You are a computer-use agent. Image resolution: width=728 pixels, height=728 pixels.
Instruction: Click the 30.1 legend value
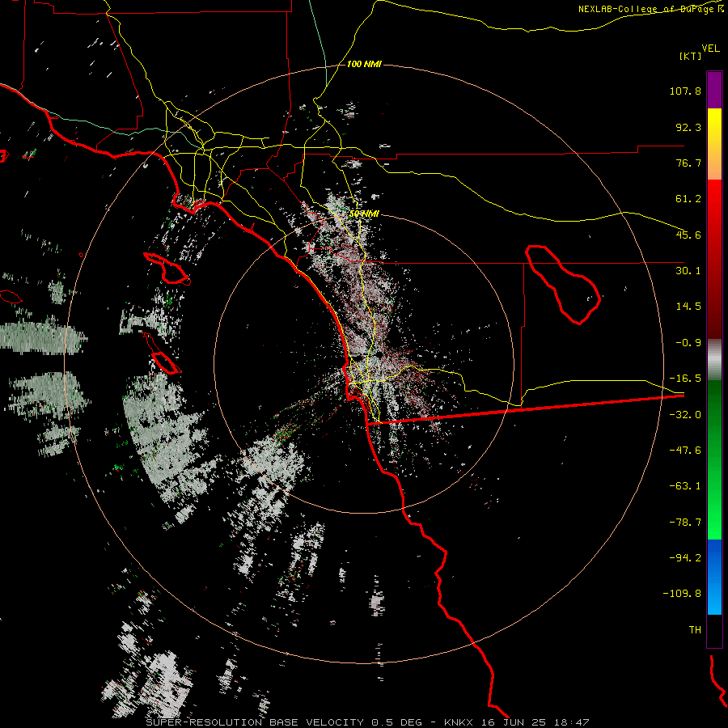coord(688,271)
